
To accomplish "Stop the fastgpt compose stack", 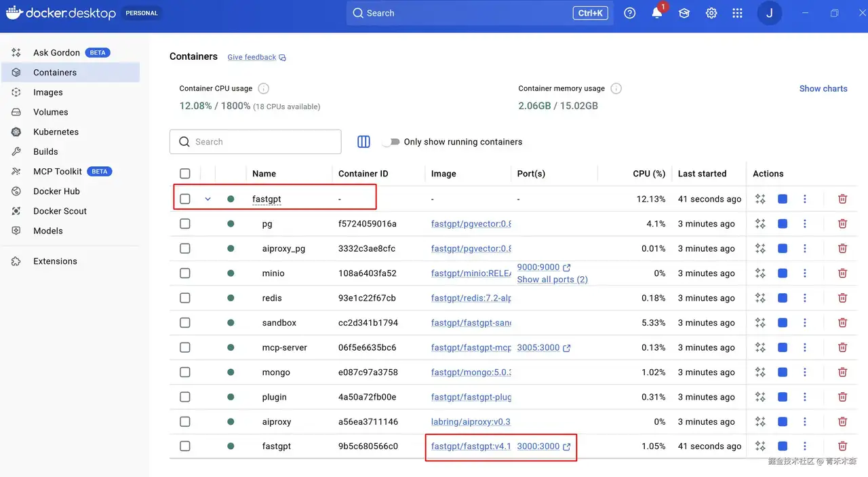I will point(783,199).
